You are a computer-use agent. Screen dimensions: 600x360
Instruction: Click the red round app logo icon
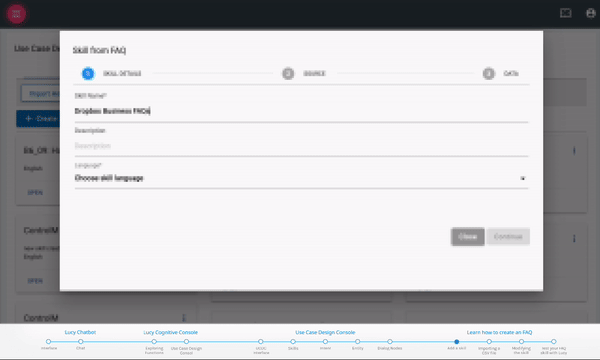pos(16,14)
